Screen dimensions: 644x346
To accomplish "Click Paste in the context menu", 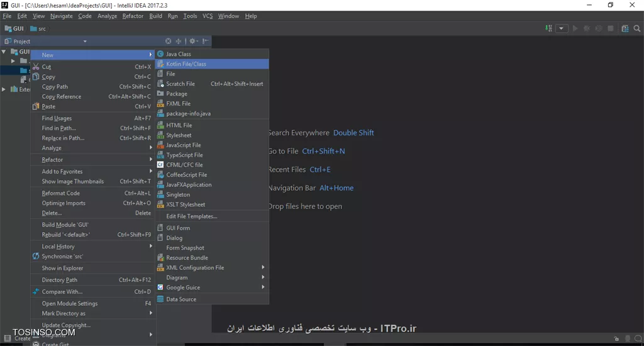I will [92, 106].
